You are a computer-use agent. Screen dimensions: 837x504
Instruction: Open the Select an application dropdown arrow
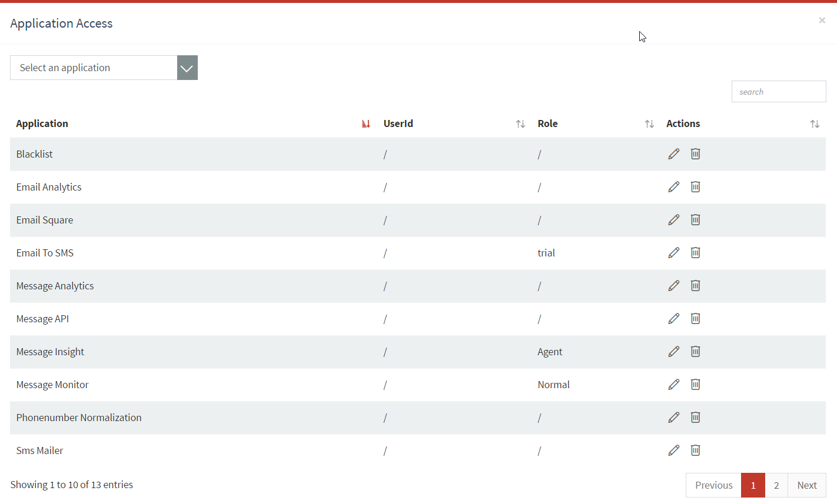(x=187, y=68)
